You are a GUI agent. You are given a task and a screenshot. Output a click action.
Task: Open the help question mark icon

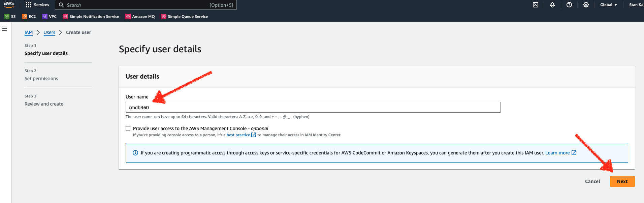tap(569, 5)
